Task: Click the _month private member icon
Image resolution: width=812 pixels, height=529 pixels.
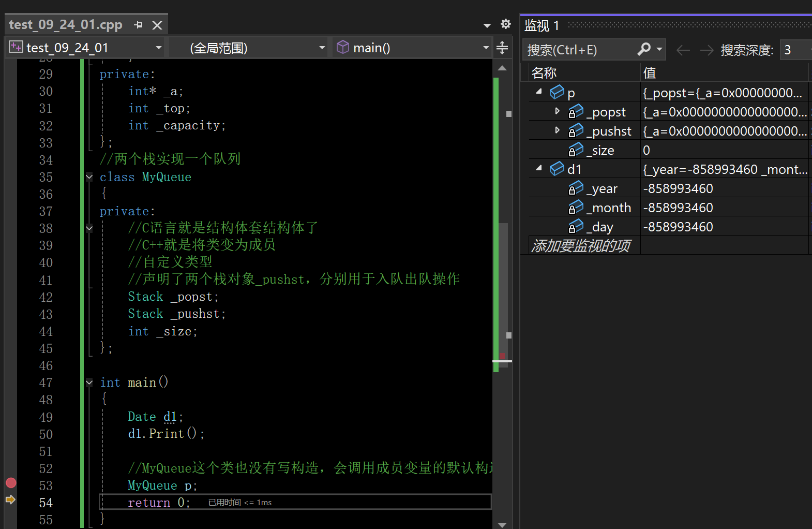Action: pyautogui.click(x=576, y=207)
